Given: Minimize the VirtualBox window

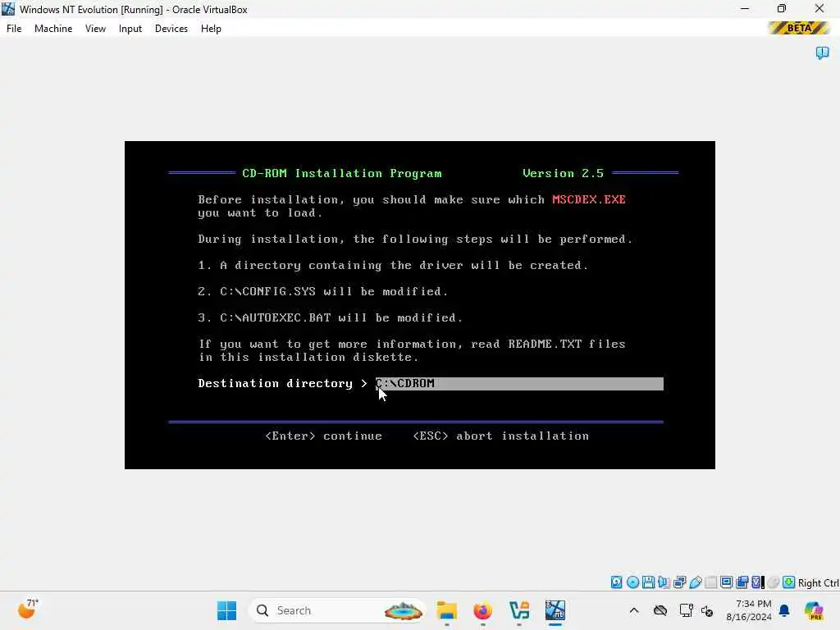Looking at the screenshot, I should [x=745, y=9].
